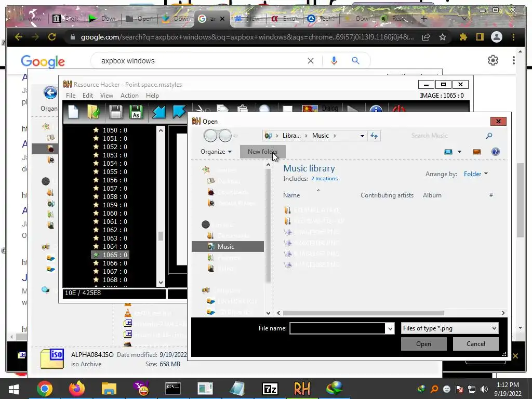Click the New file icon in Resource Hacker toolbar
The height and width of the screenshot is (399, 532).
click(73, 112)
